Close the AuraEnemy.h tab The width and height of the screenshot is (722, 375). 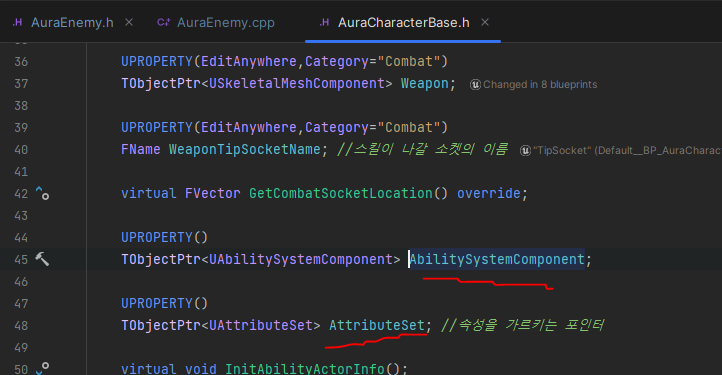pyautogui.click(x=129, y=22)
